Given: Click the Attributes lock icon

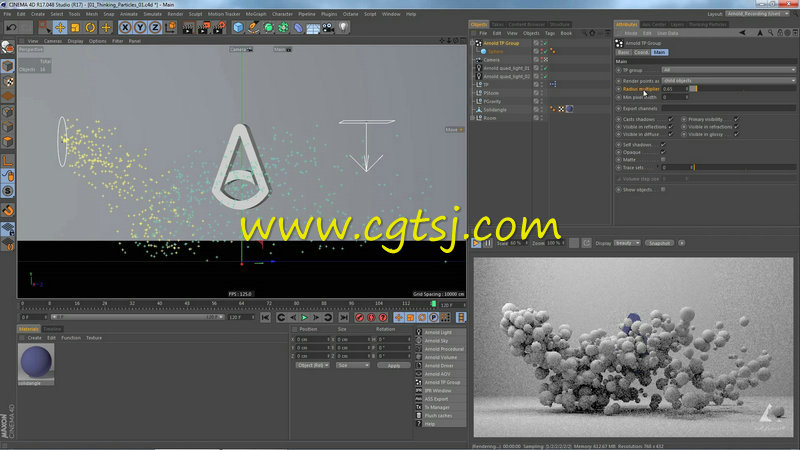Looking at the screenshot, I should pos(780,33).
